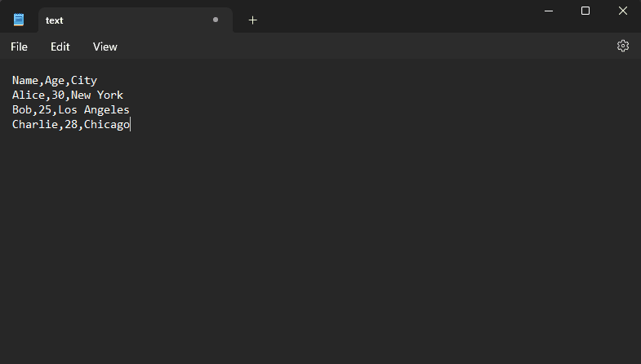Click on "Los Angeles" in the third line

coord(94,110)
